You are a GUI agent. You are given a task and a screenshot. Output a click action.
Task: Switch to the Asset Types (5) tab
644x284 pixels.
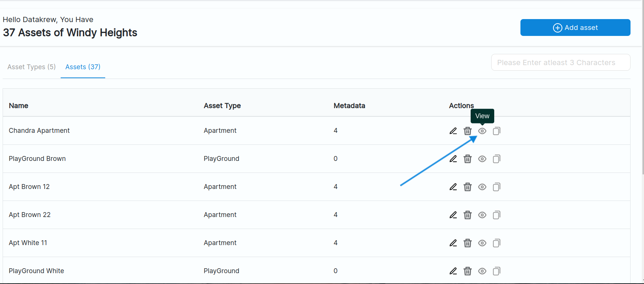(x=31, y=67)
